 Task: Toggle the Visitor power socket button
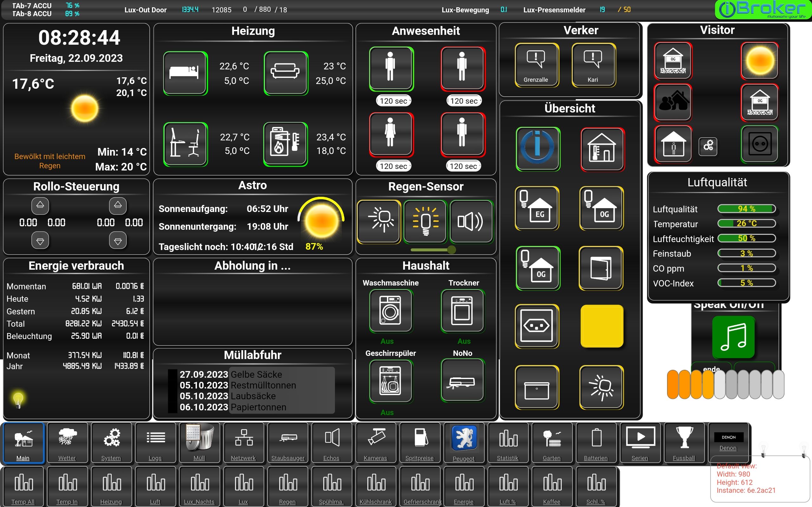[760, 144]
